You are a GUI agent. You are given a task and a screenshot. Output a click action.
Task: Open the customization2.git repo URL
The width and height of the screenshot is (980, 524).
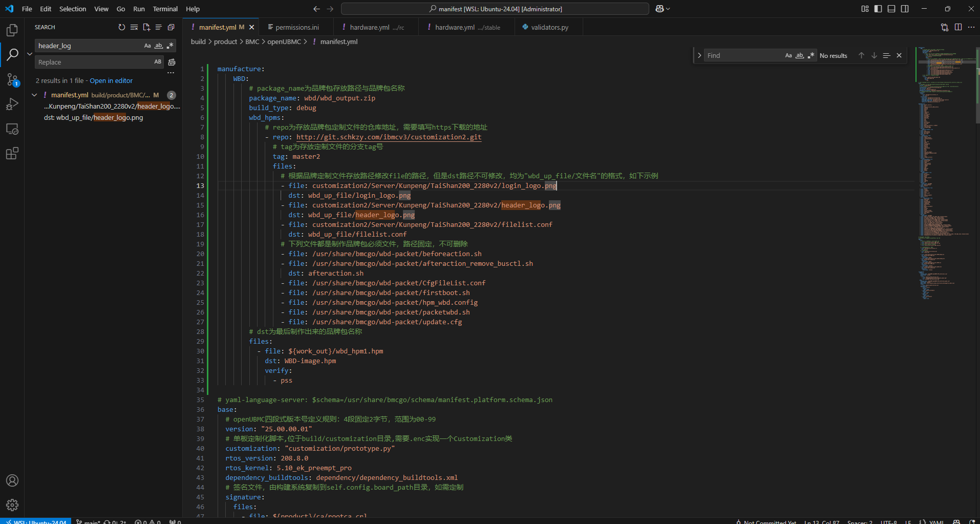389,137
